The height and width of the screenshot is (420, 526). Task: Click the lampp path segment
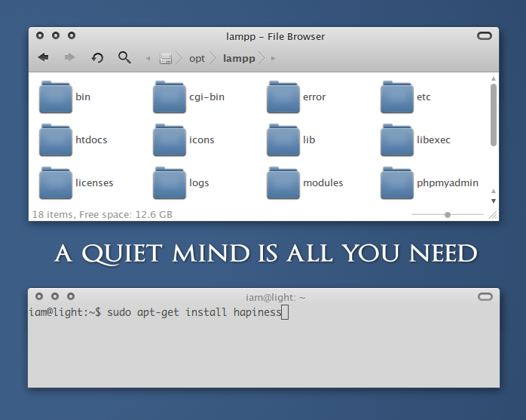239,58
